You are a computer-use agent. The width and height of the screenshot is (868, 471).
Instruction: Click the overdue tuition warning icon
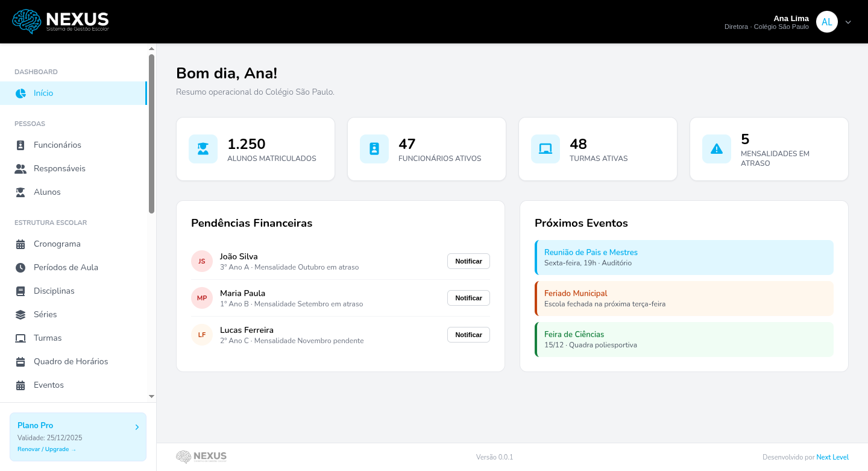click(x=717, y=149)
